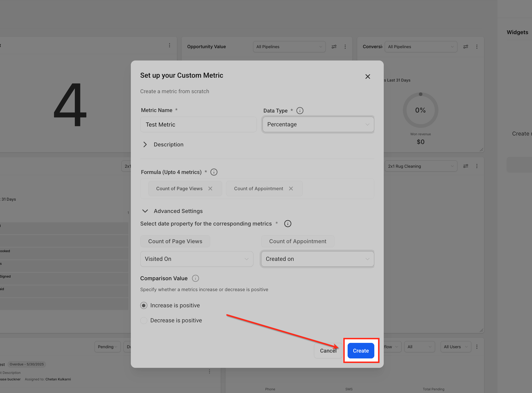Image resolution: width=532 pixels, height=393 pixels.
Task: Click the Comparison Value info icon
Action: coord(195,278)
